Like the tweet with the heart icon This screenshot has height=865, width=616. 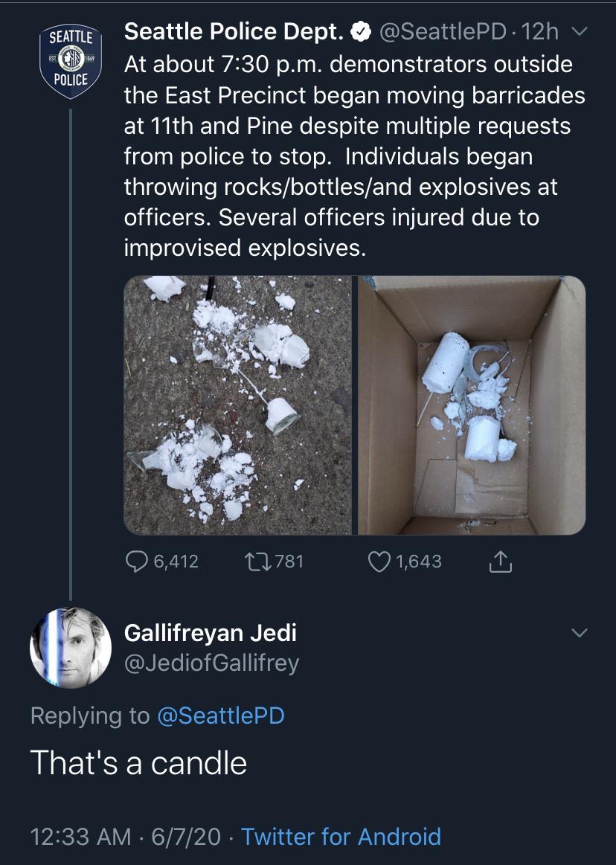click(379, 562)
